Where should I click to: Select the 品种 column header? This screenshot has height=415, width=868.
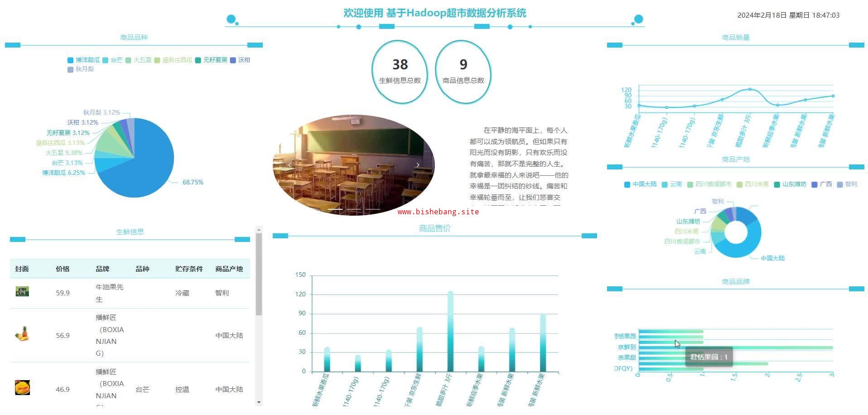point(142,269)
